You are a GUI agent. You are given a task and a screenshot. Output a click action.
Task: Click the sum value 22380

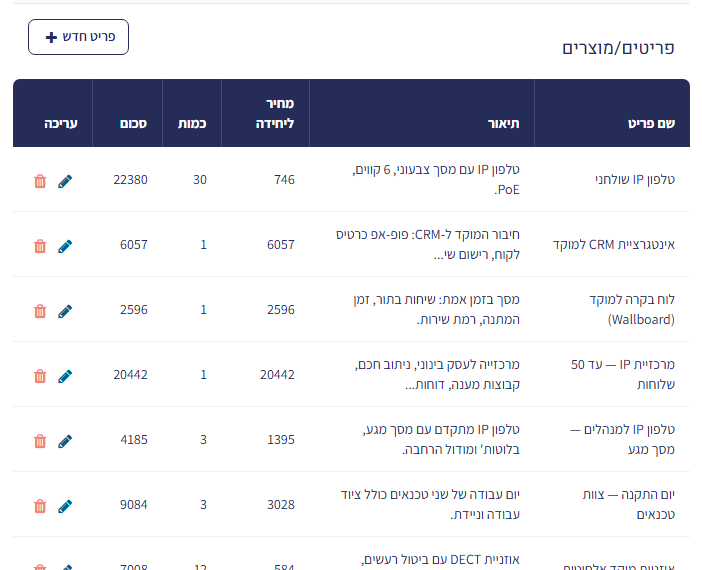130,180
